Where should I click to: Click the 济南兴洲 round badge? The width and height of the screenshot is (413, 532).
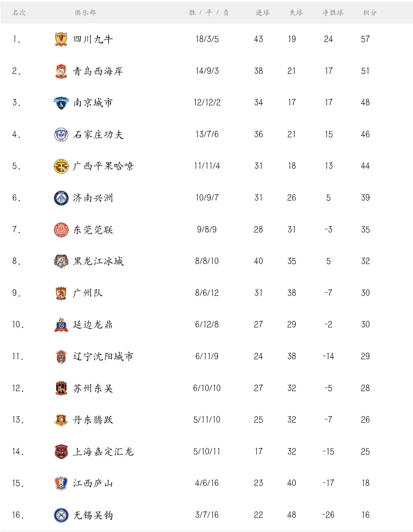[61, 198]
